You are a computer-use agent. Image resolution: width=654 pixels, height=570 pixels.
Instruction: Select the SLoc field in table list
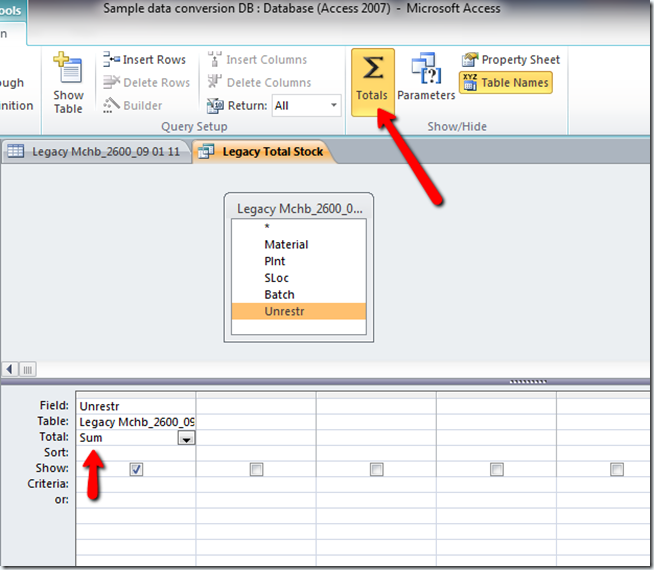pos(299,278)
